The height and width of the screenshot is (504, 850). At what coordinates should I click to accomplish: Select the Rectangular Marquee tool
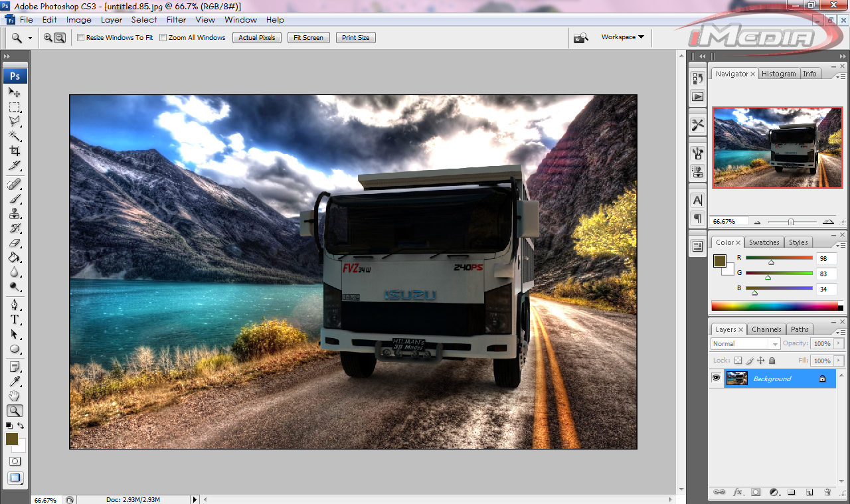pyautogui.click(x=15, y=108)
